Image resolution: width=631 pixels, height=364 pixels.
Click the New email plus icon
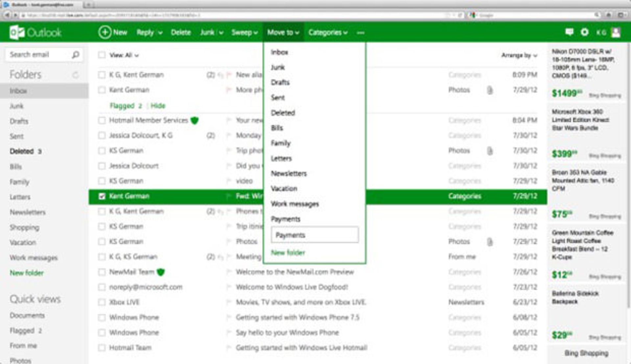click(105, 32)
